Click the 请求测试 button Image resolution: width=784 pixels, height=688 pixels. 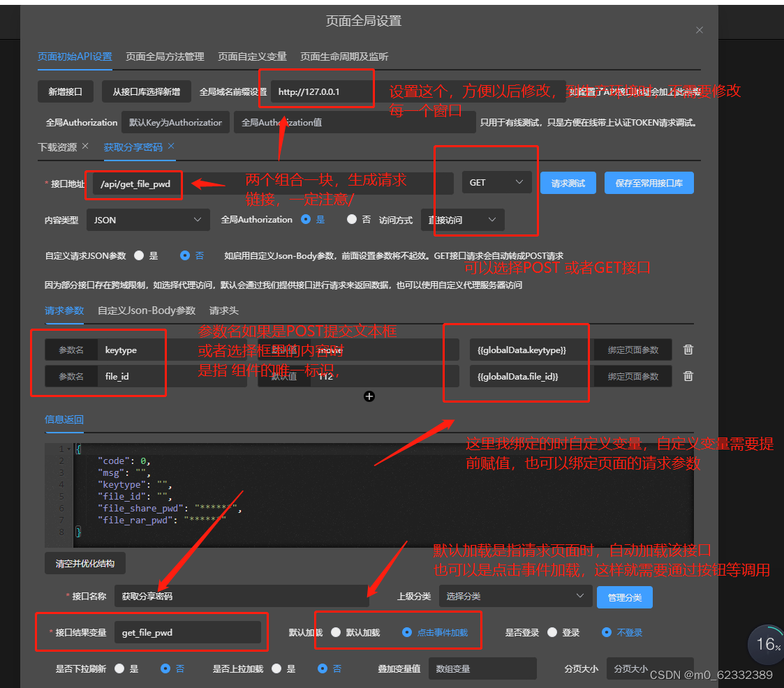point(568,183)
